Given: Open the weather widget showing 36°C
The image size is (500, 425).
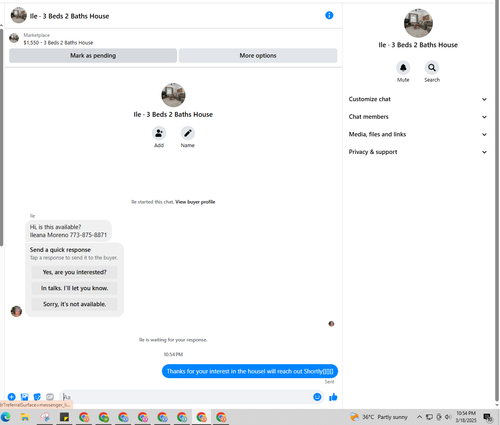Looking at the screenshot, I should point(378,417).
